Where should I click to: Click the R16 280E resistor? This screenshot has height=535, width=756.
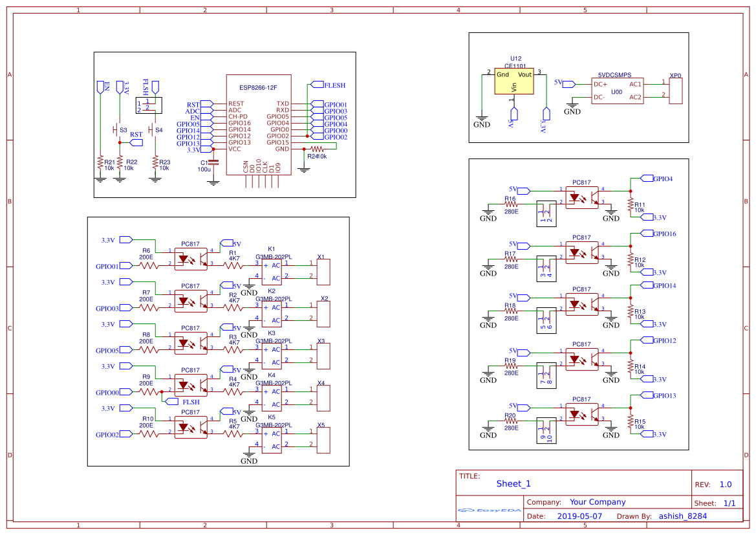(x=512, y=204)
